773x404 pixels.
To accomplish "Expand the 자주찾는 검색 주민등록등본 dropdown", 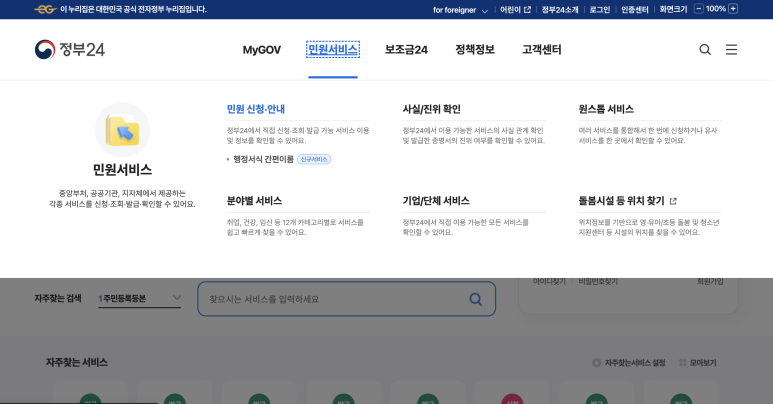I will [140, 298].
